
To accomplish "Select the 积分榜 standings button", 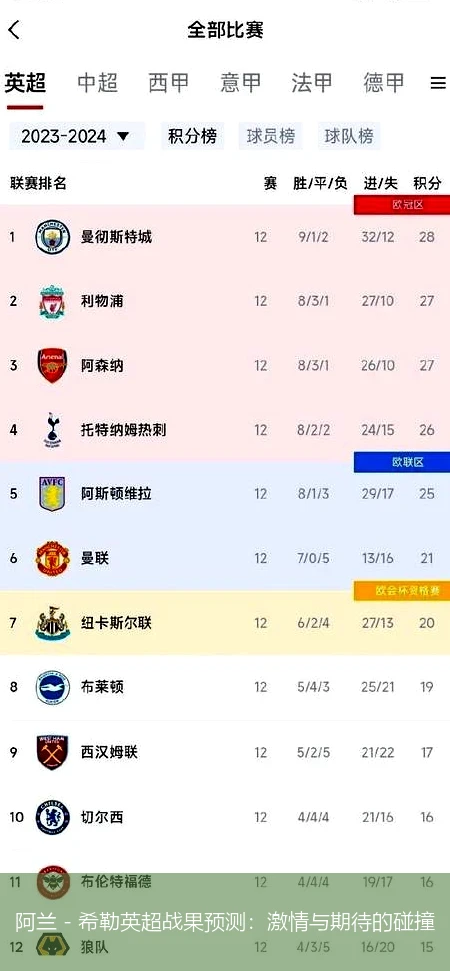I will click(x=193, y=136).
